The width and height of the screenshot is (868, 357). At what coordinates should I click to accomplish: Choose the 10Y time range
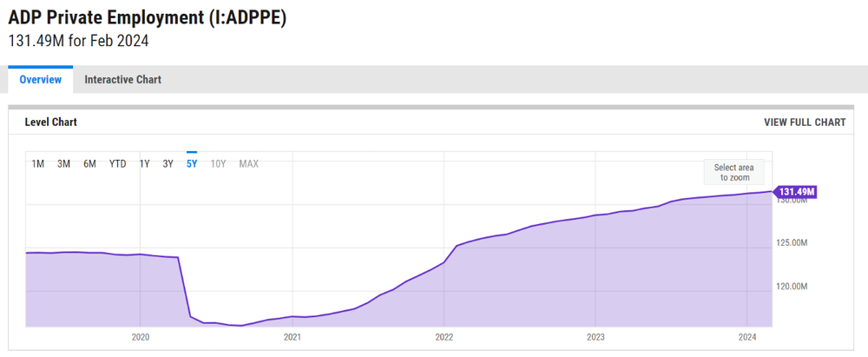click(219, 164)
